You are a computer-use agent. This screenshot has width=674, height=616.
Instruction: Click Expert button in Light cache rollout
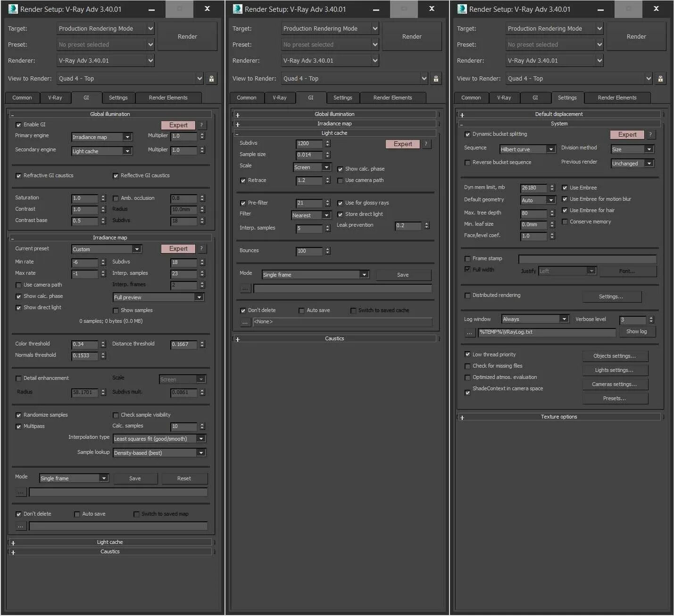coord(403,144)
